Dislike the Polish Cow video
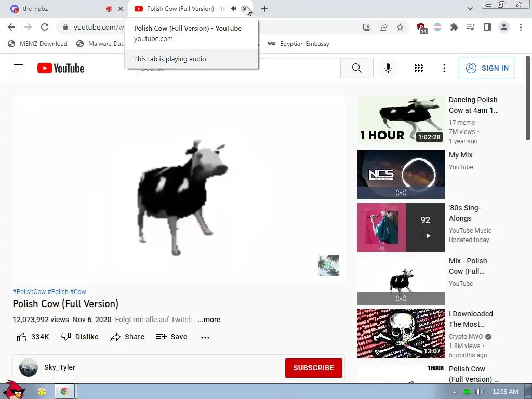 point(79,337)
